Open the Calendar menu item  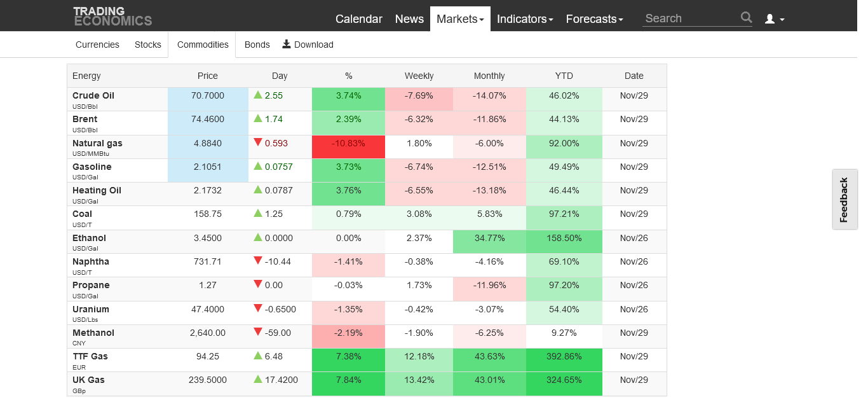tap(359, 19)
